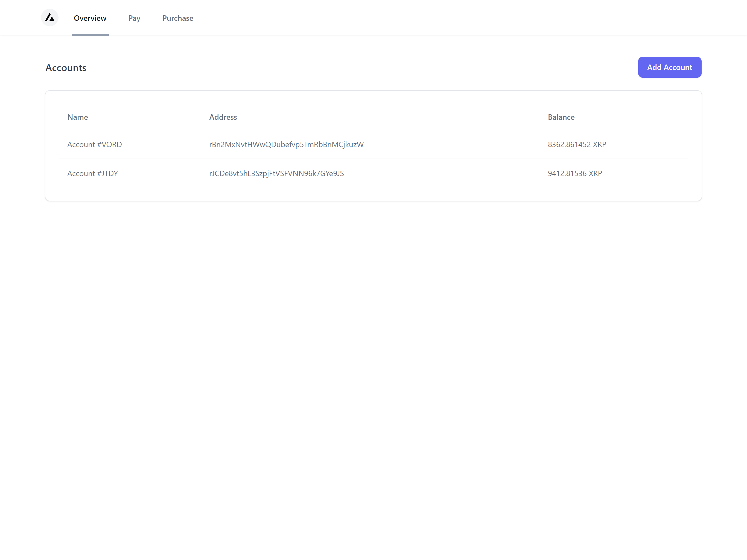The height and width of the screenshot is (560, 747).
Task: Click the divider between account rows
Action: (x=373, y=159)
